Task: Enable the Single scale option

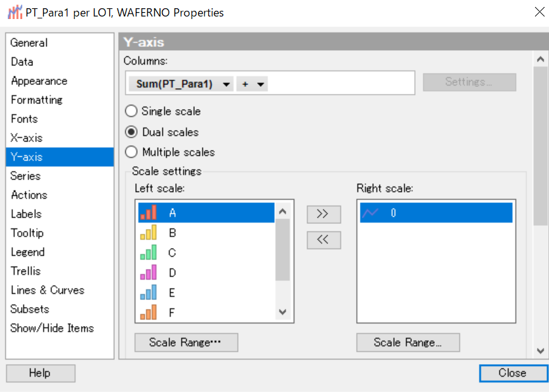Action: pyautogui.click(x=131, y=112)
